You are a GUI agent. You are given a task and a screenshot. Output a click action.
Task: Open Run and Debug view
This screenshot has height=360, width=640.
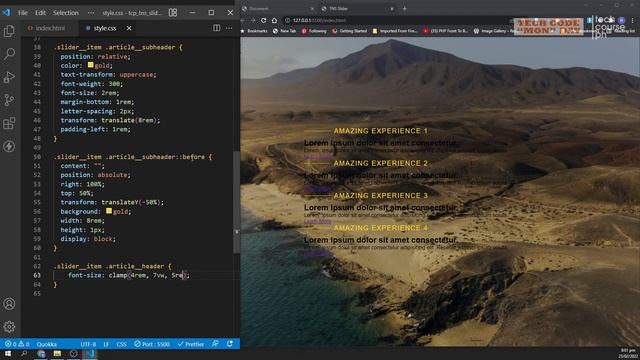(x=9, y=77)
